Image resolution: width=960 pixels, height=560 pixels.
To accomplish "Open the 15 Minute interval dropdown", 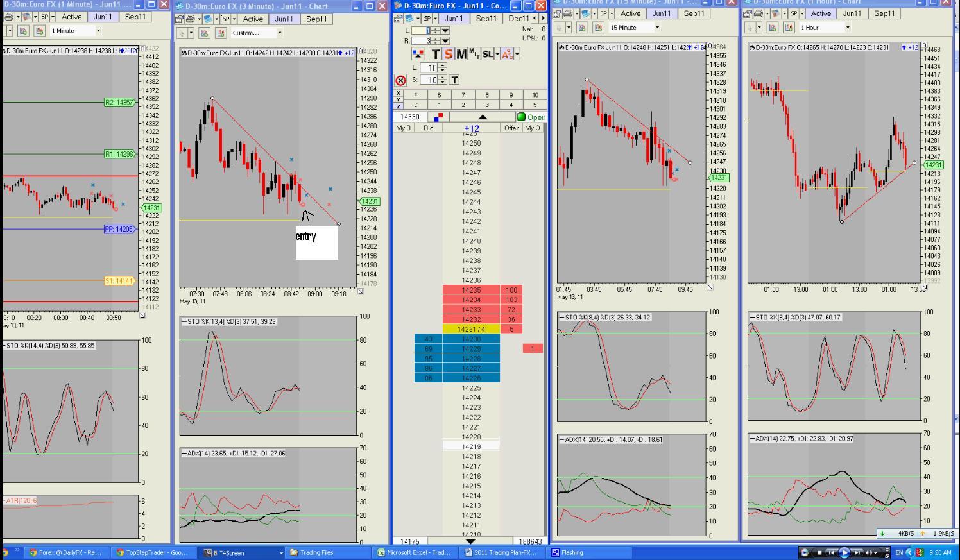I will point(657,28).
